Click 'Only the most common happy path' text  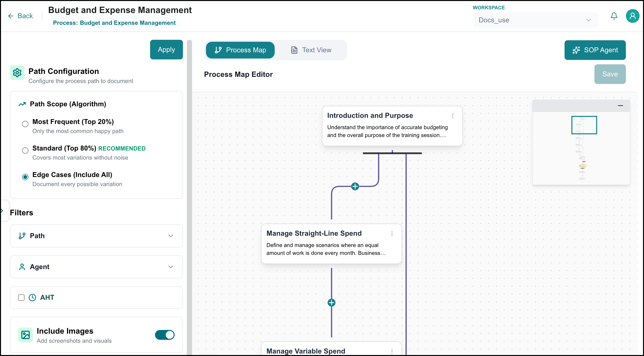(78, 131)
